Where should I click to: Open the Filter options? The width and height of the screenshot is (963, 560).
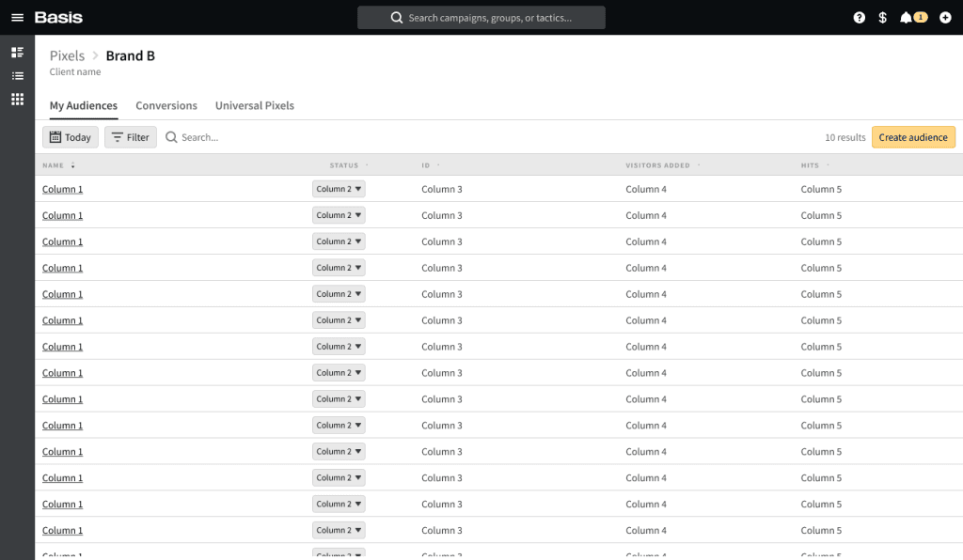coord(131,137)
